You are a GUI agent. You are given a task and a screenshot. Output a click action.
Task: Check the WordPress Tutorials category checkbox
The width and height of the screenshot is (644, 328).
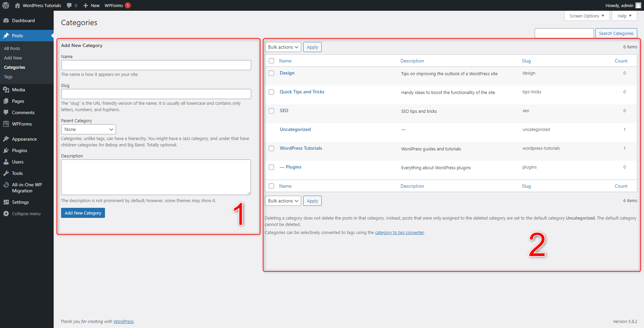271,148
